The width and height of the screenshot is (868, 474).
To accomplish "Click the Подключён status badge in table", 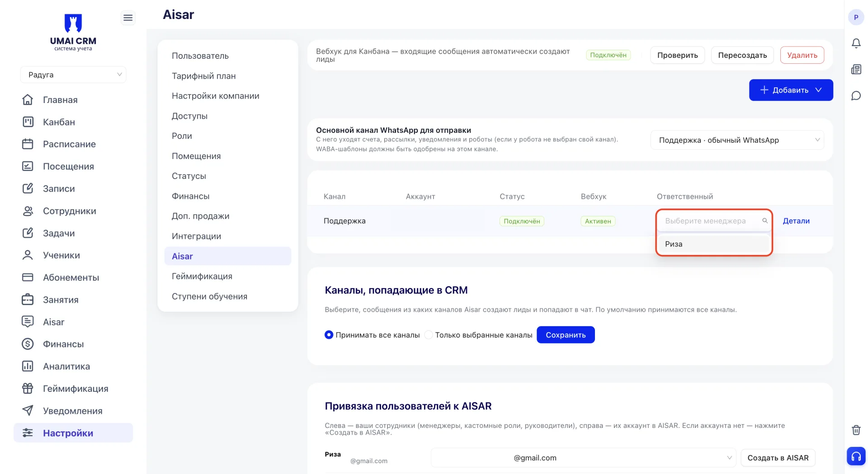I will click(522, 221).
